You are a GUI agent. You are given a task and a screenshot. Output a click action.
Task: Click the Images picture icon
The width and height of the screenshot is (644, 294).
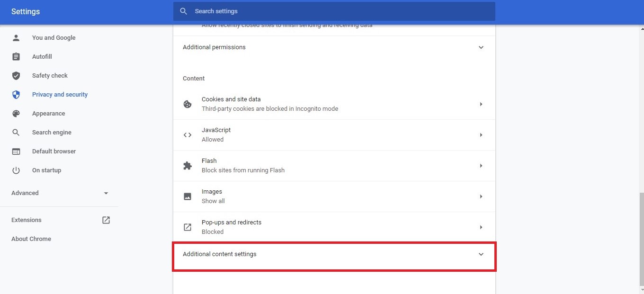pyautogui.click(x=188, y=196)
